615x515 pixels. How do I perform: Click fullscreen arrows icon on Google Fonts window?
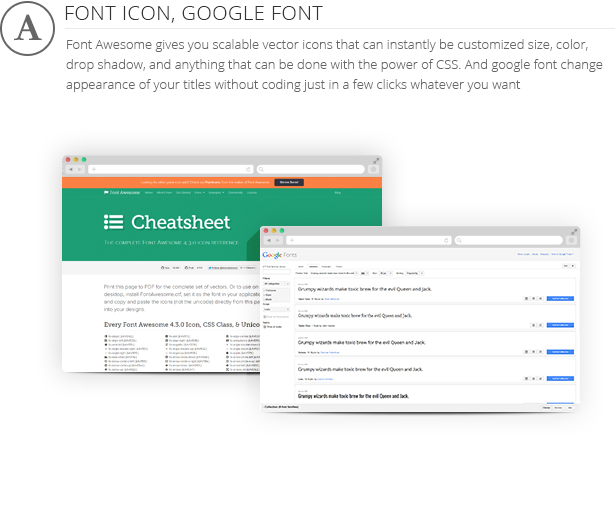(574, 232)
